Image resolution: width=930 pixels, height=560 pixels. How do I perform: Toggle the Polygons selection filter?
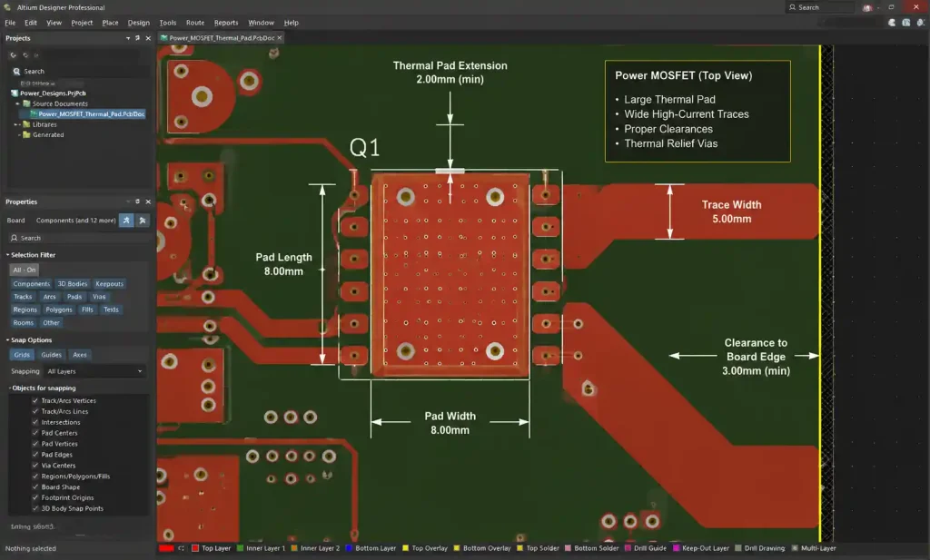pyautogui.click(x=59, y=309)
